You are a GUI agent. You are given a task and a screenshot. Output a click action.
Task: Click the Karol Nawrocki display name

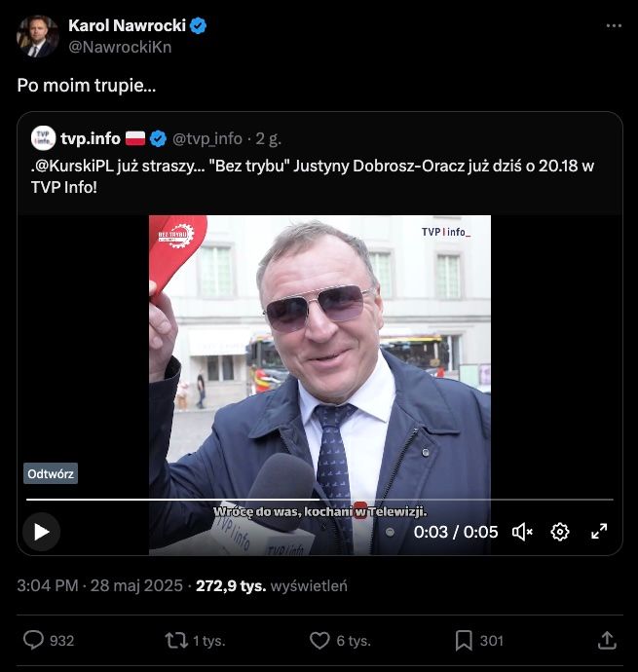(126, 25)
